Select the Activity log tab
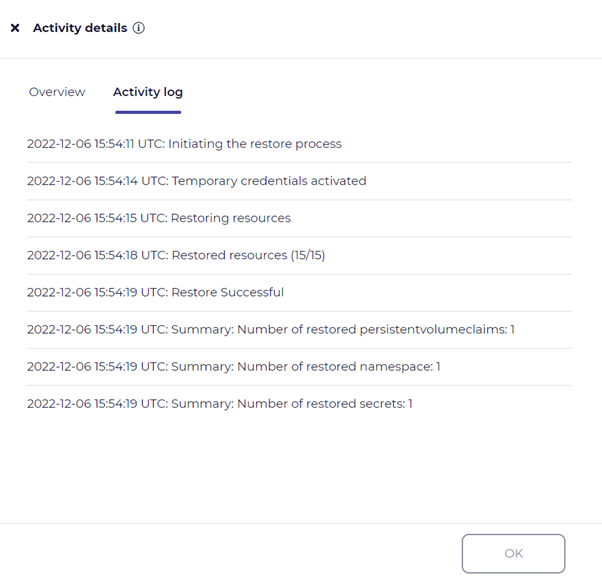This screenshot has height=578, width=602. tap(148, 92)
